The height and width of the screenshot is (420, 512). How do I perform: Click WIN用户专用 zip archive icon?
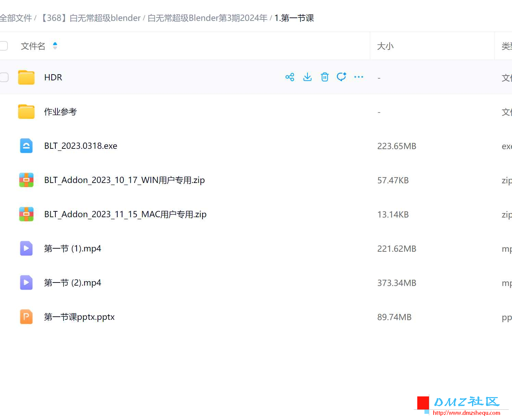click(x=26, y=180)
